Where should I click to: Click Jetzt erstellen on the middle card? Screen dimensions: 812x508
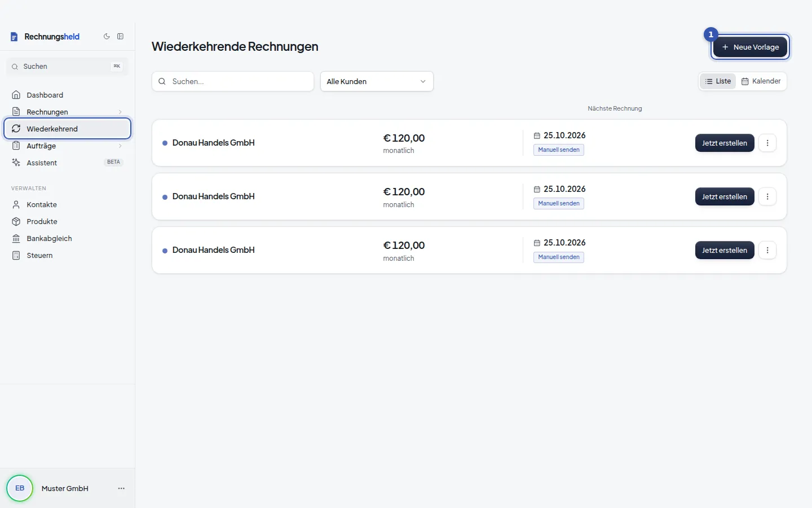tap(725, 196)
